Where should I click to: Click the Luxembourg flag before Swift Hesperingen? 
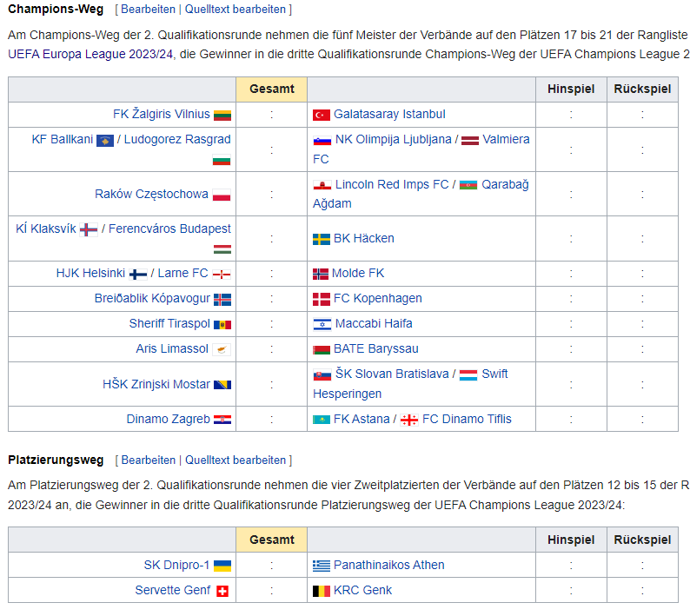468,375
